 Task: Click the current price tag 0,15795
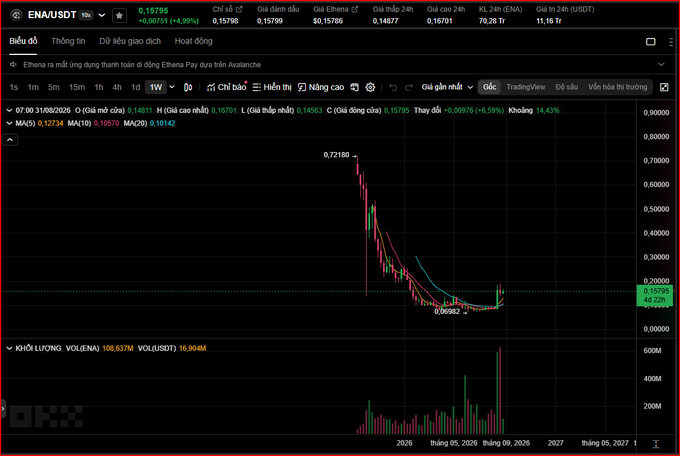tap(655, 295)
